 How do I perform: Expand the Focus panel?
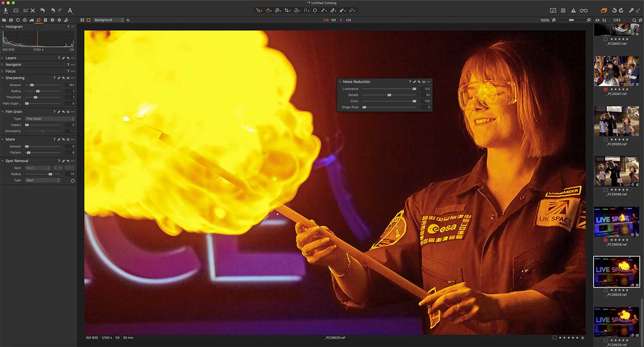3,71
